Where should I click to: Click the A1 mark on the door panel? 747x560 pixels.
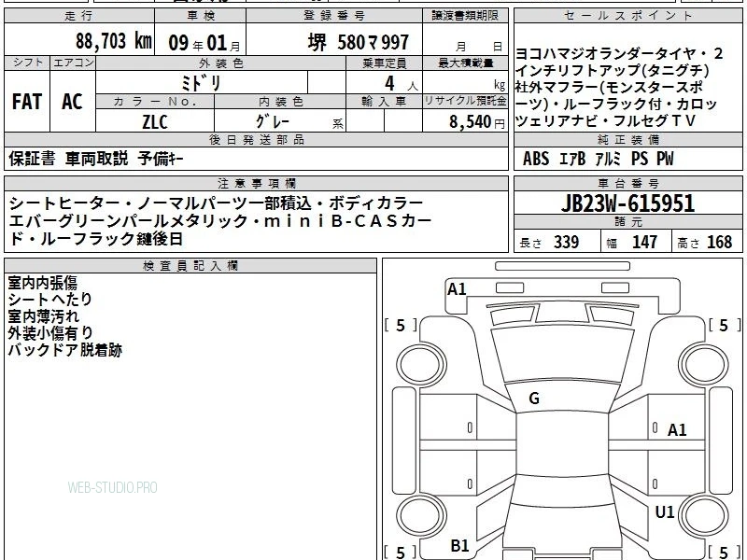[x=677, y=430]
